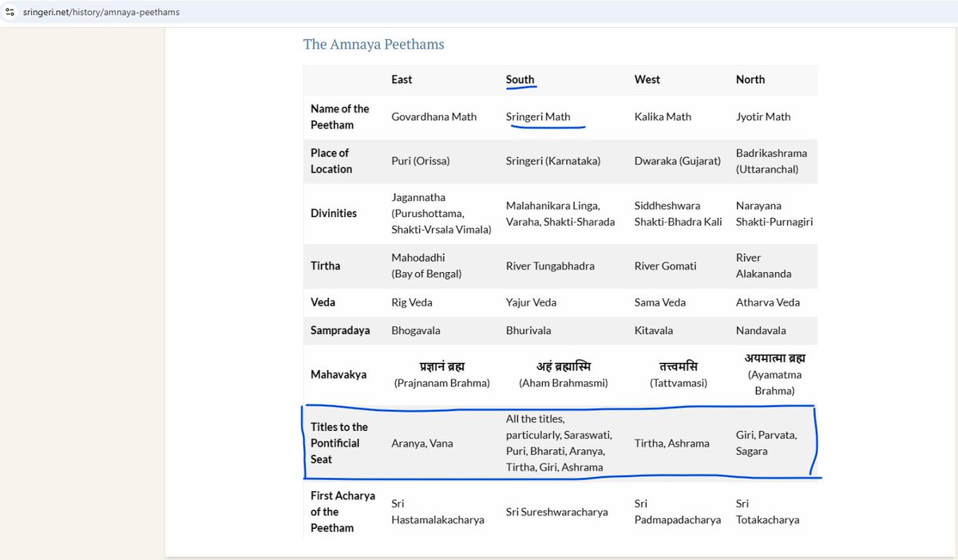
Task: Select the cell "Narayana Shakti-Purnagiri"
Action: click(774, 214)
